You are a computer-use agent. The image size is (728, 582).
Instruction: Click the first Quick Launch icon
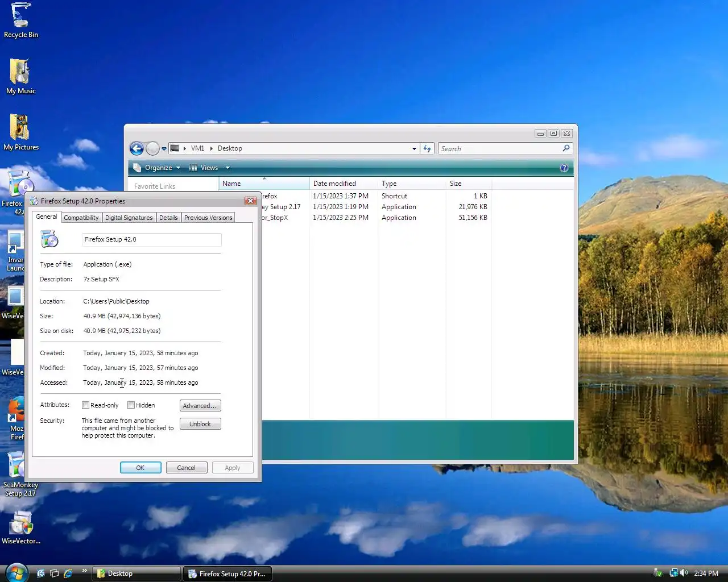tap(40, 573)
